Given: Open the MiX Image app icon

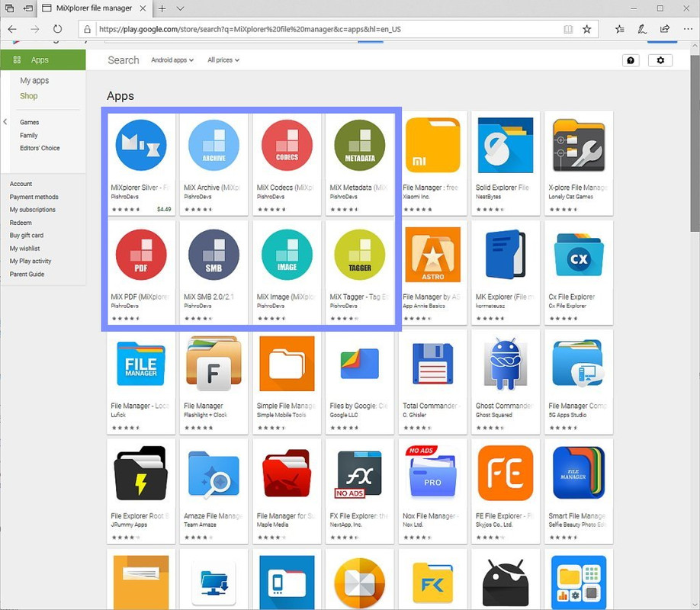Looking at the screenshot, I should [287, 255].
